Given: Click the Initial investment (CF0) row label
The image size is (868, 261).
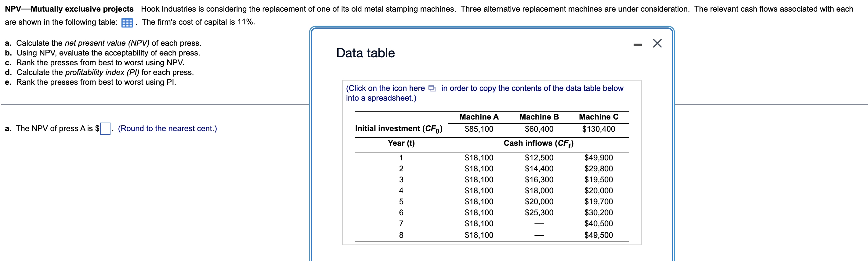Looking at the screenshot, I should (x=399, y=129).
